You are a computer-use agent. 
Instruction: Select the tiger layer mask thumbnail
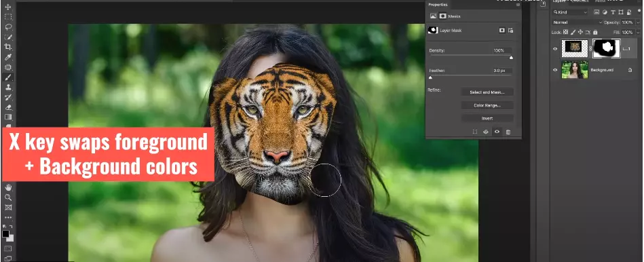pyautogui.click(x=607, y=48)
